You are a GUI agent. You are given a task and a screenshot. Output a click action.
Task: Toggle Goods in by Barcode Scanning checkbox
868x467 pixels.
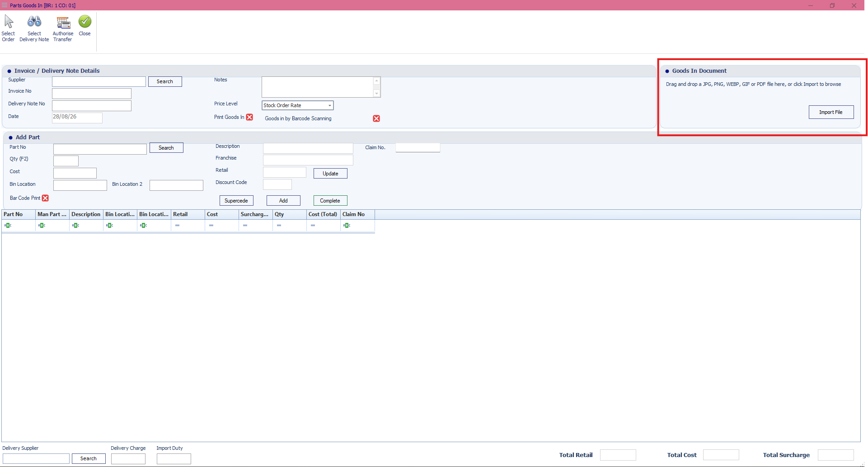point(376,118)
